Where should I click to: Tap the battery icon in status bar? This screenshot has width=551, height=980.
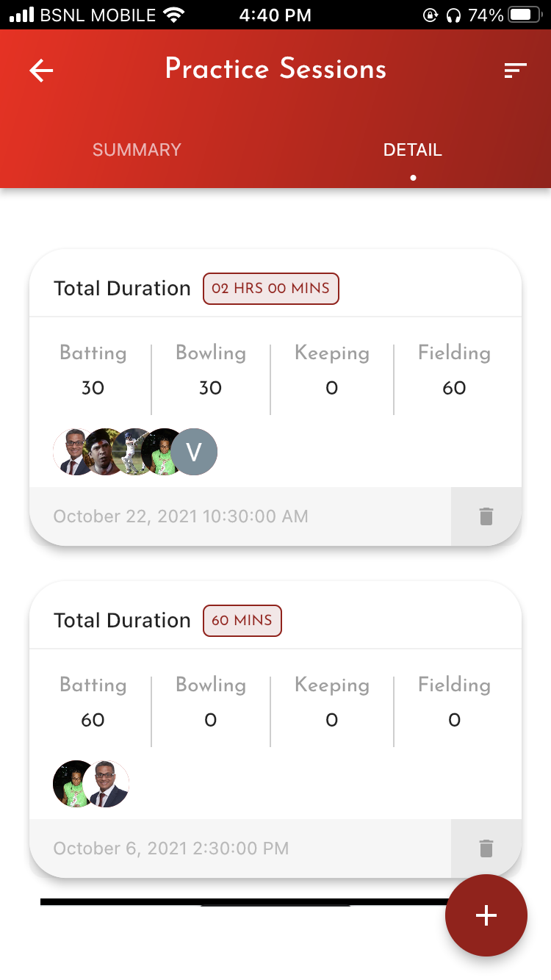point(524,15)
